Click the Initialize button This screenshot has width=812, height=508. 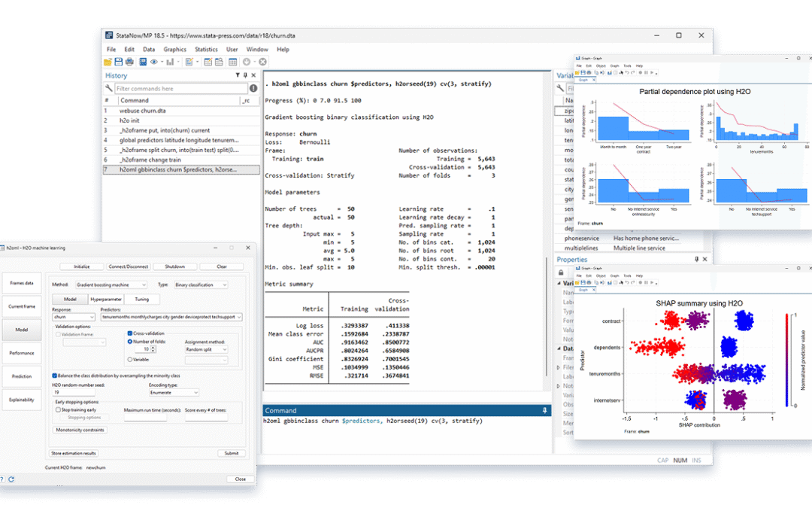pos(82,266)
